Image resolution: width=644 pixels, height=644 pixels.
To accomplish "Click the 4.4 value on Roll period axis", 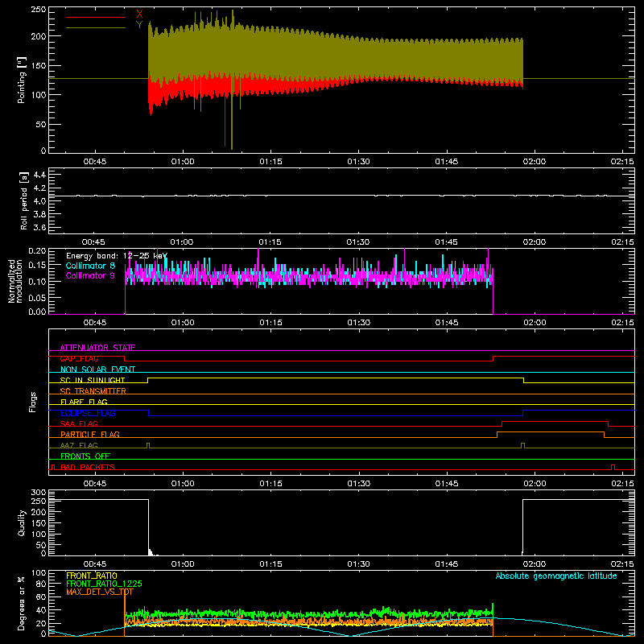I will (x=39, y=175).
